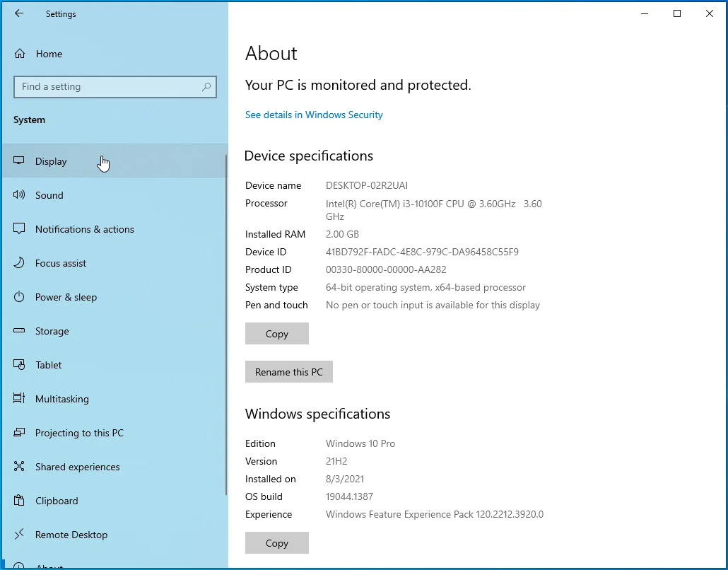Click Product ID 00330-80000-00000-AA282
Image resolution: width=728 pixels, height=570 pixels.
[386, 269]
